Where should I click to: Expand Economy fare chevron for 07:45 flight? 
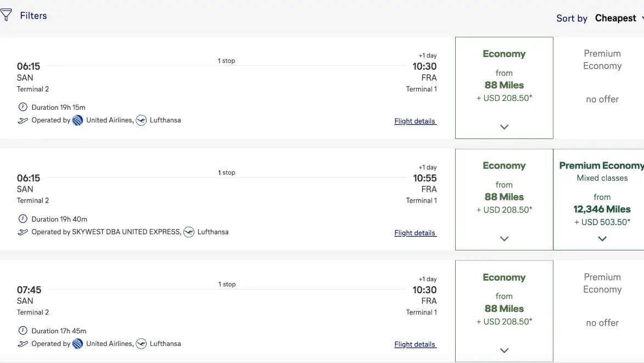pos(504,350)
